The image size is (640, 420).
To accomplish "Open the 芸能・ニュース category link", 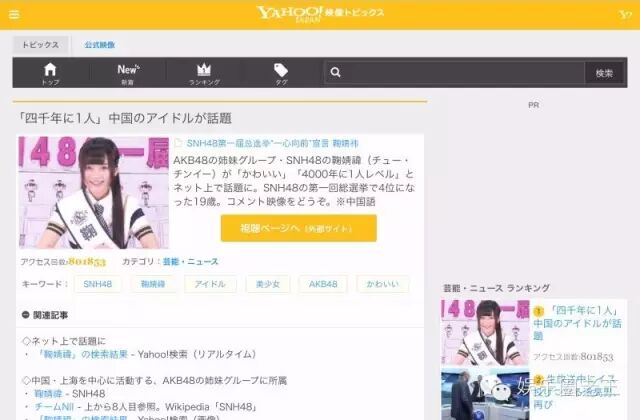I will point(191,262).
